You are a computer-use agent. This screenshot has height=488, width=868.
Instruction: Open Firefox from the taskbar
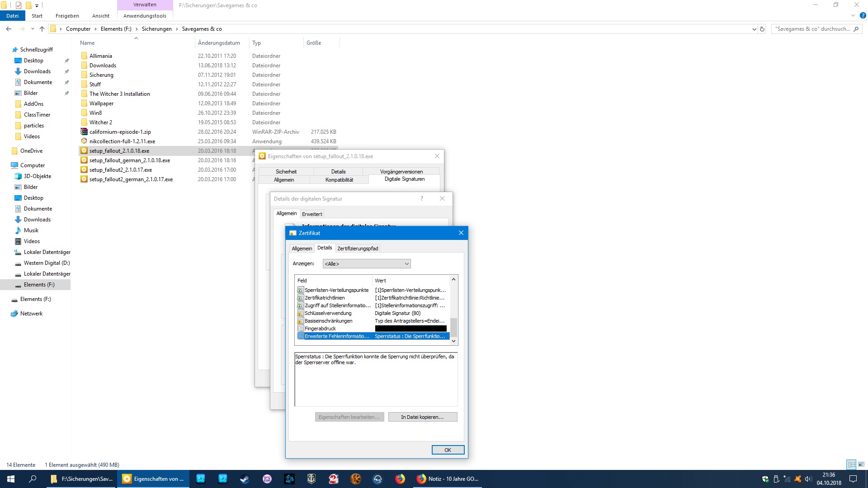(x=400, y=479)
